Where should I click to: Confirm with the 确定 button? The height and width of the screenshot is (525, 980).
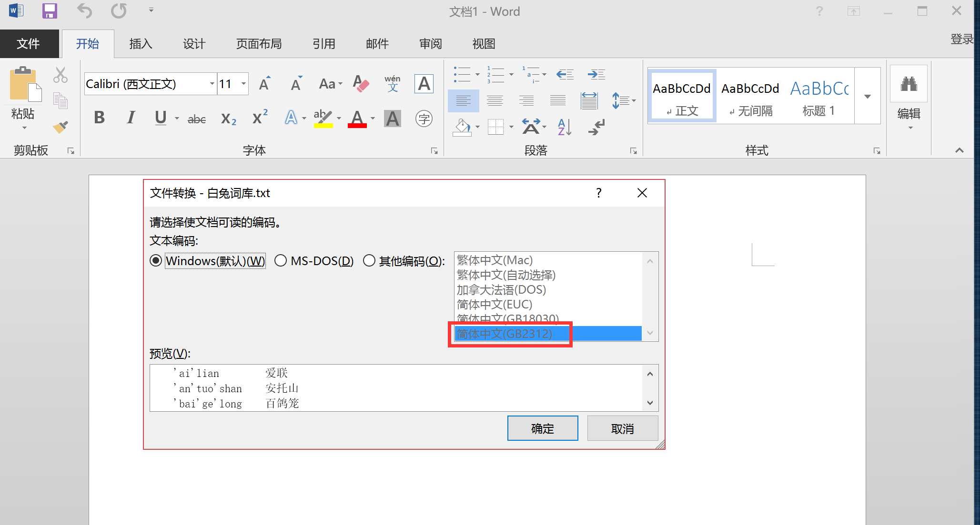pos(542,428)
